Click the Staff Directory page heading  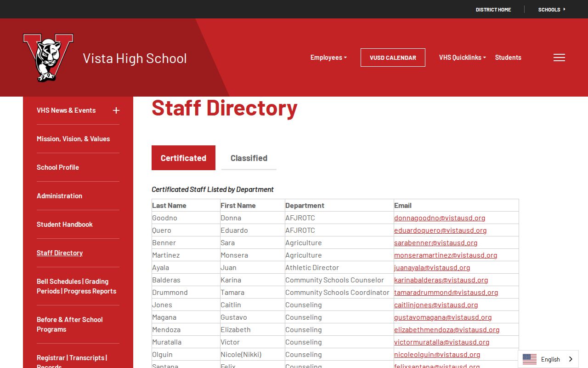[225, 108]
